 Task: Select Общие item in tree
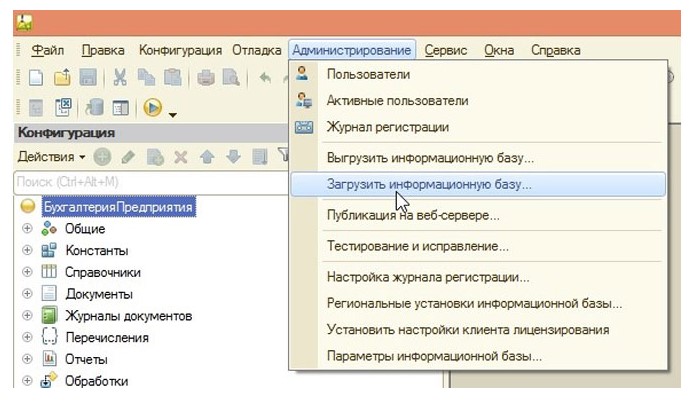[x=85, y=229]
